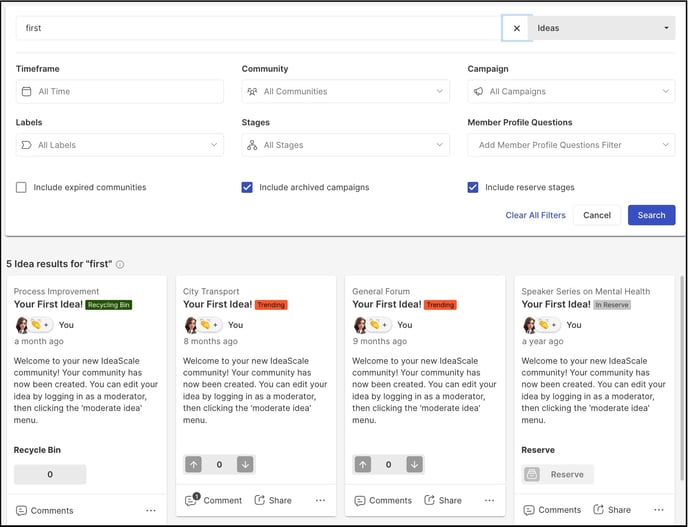Click kudos badge on General Forum card
This screenshot has width=688, height=527.
click(379, 325)
